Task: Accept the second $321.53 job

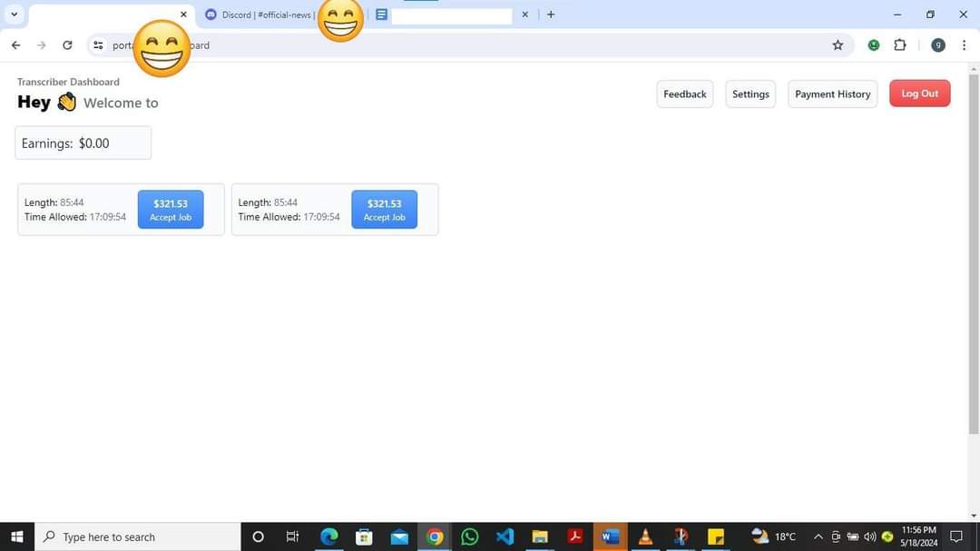Action: (385, 210)
